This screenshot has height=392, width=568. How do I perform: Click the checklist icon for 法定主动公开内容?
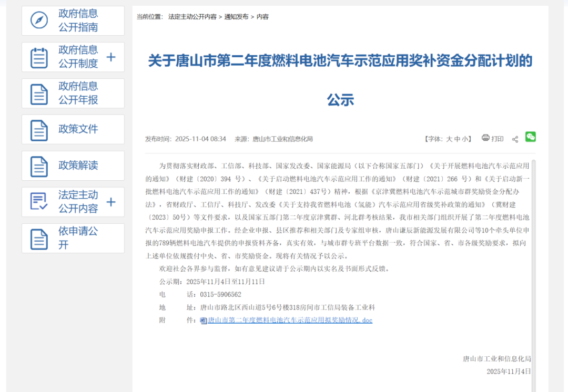[38, 202]
